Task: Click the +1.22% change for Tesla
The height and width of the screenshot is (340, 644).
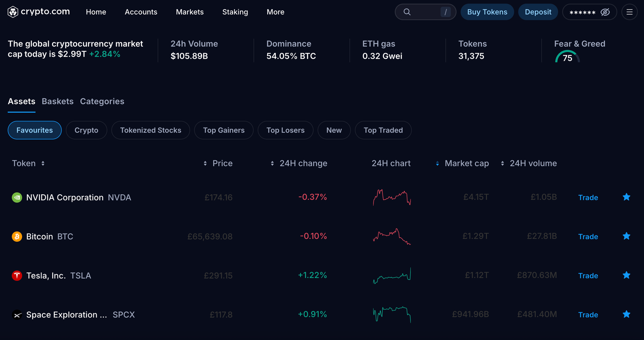Action: tap(312, 275)
